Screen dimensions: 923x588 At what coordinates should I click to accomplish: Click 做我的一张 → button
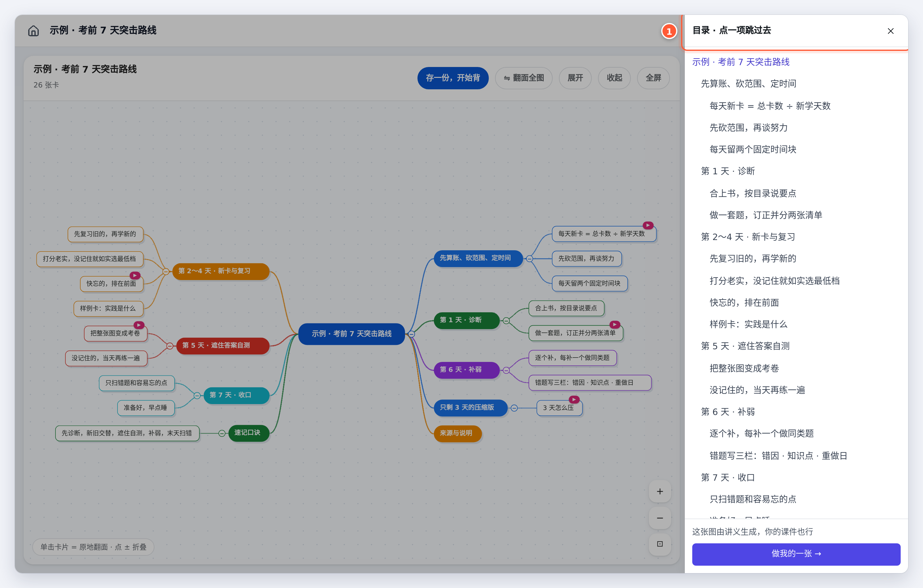[796, 554]
